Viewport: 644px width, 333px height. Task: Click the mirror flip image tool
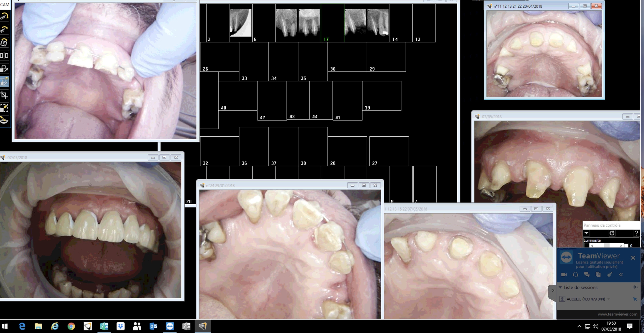[4, 56]
